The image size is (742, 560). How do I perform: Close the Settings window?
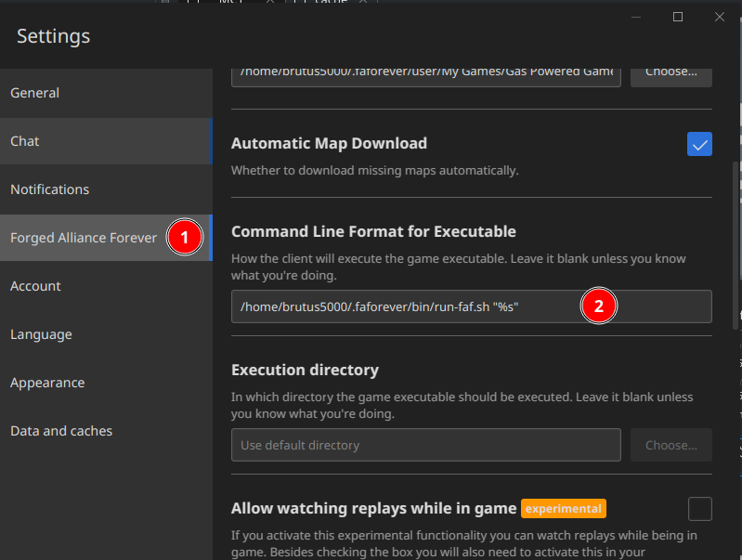[720, 17]
